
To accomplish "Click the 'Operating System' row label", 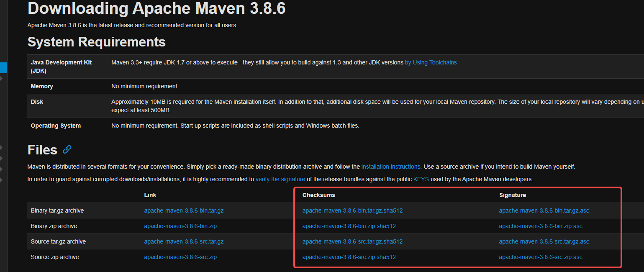I will pos(56,126).
